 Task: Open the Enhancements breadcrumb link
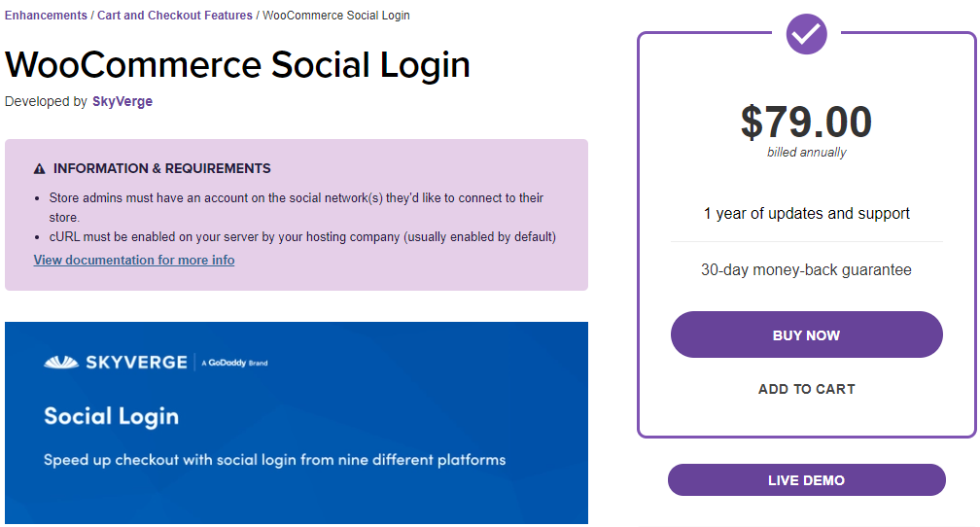pos(47,15)
